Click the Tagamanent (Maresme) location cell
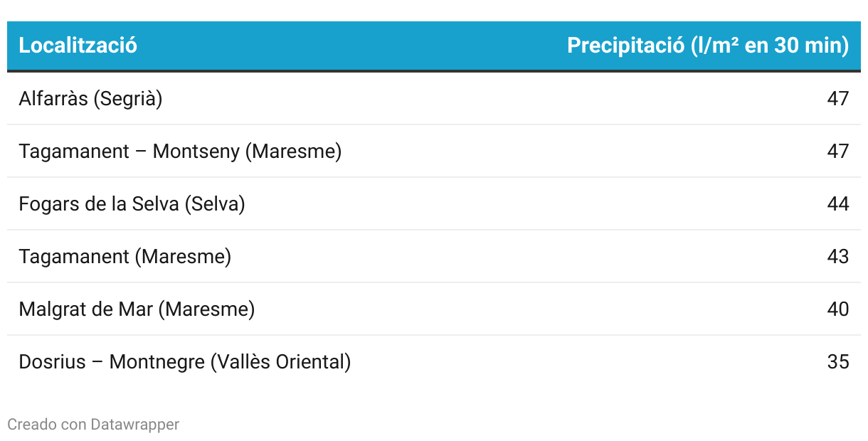This screenshot has width=868, height=441. pyautogui.click(x=125, y=256)
